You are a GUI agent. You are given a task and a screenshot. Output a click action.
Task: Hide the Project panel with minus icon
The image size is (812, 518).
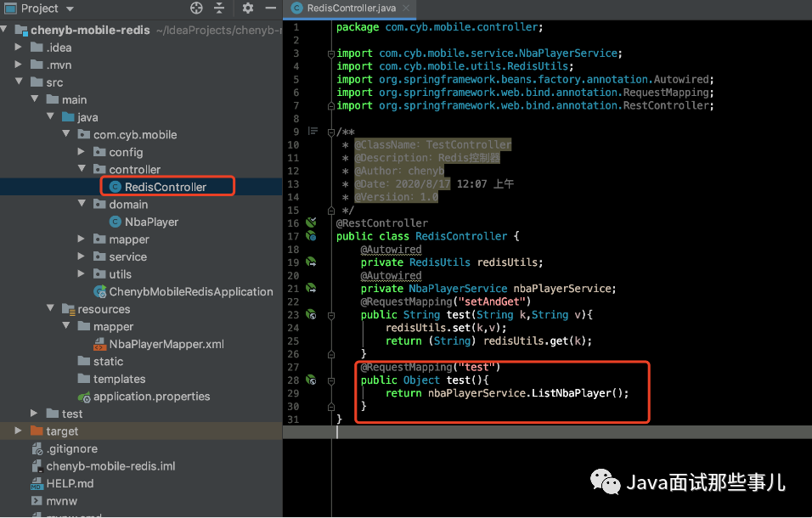[x=270, y=8]
